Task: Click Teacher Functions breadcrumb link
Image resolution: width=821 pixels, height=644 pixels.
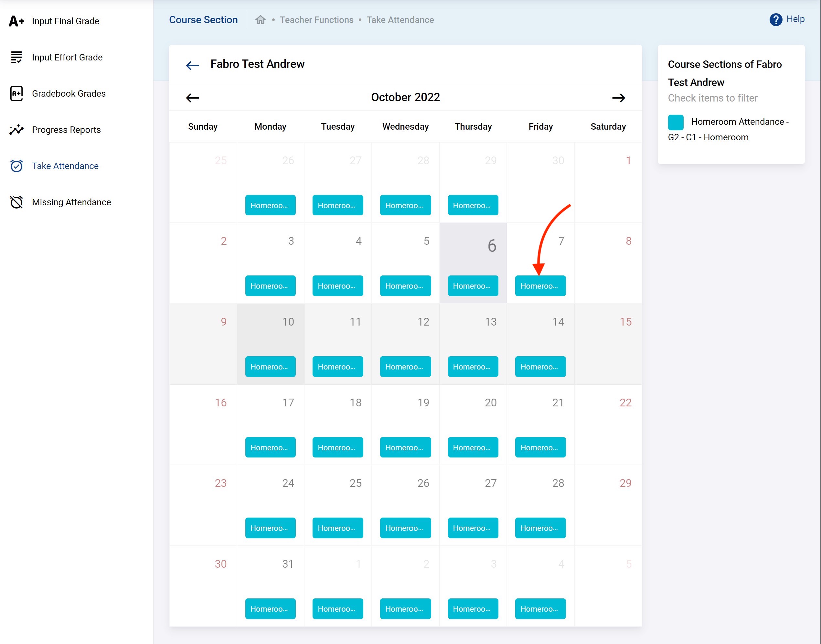Action: pyautogui.click(x=316, y=20)
